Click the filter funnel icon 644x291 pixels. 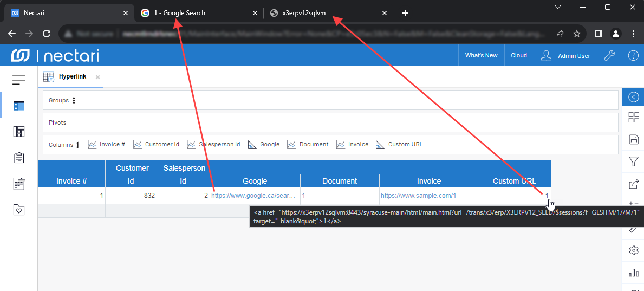click(x=633, y=161)
